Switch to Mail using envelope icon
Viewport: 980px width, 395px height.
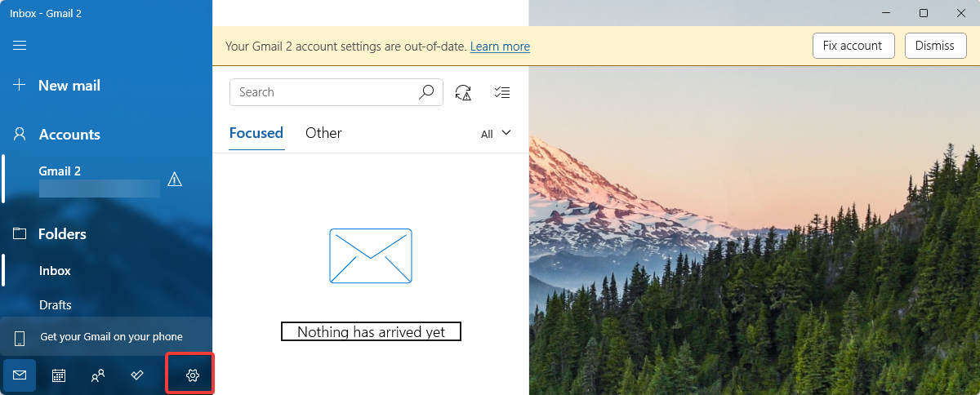coord(20,375)
